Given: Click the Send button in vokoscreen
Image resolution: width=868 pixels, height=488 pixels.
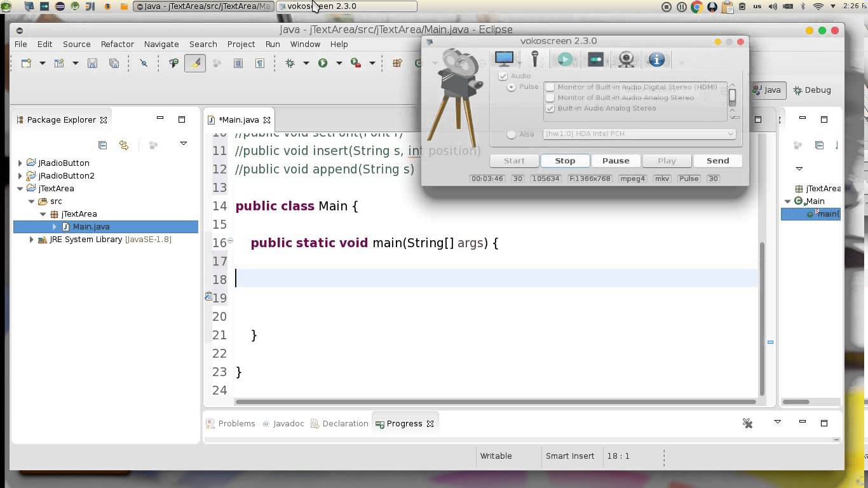Looking at the screenshot, I should coord(717,161).
